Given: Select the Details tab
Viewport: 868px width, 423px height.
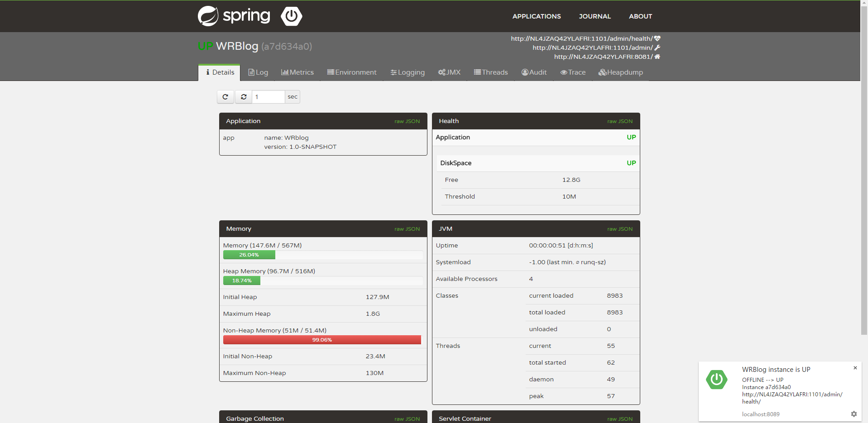Looking at the screenshot, I should pyautogui.click(x=220, y=72).
